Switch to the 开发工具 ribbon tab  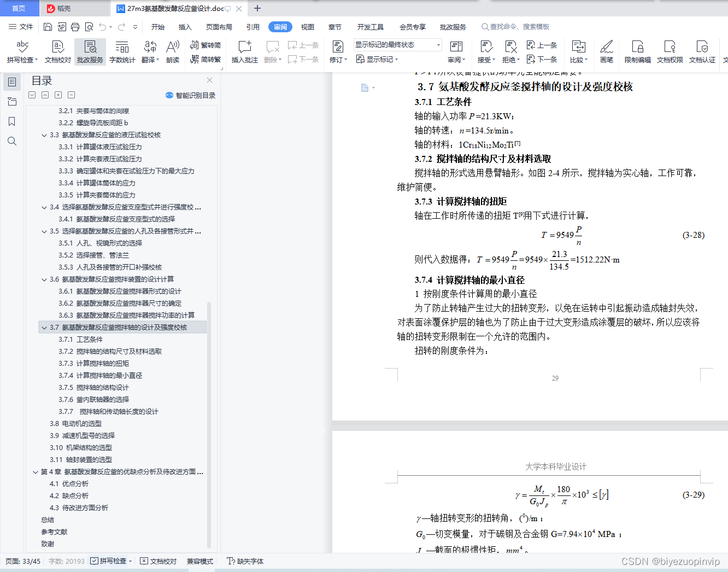[371, 27]
